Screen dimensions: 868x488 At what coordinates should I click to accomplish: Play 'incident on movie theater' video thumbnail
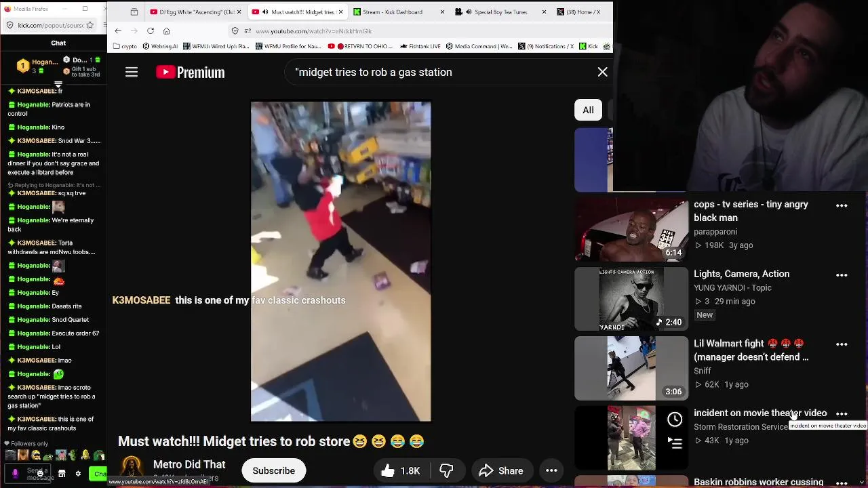tap(631, 438)
